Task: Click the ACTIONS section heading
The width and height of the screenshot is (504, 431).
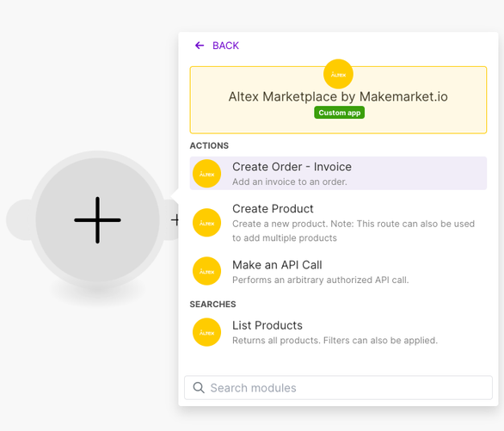Action: [209, 145]
